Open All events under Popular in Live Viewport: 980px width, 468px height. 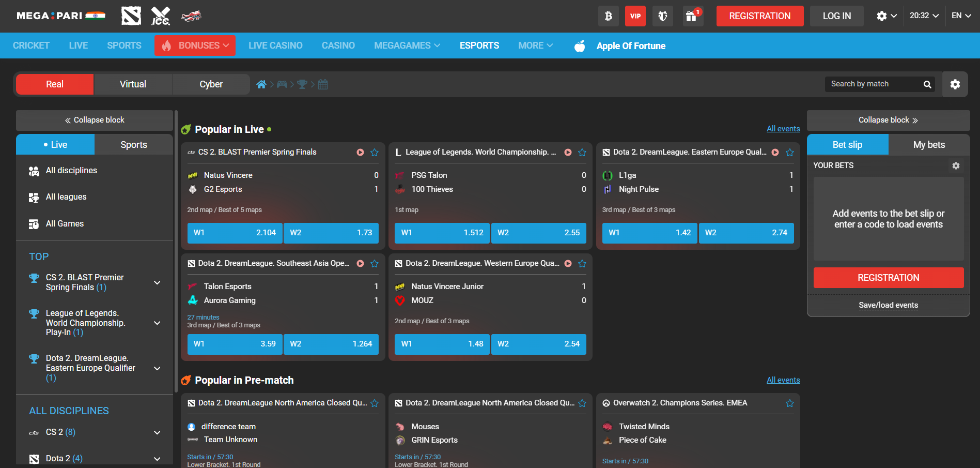[783, 128]
